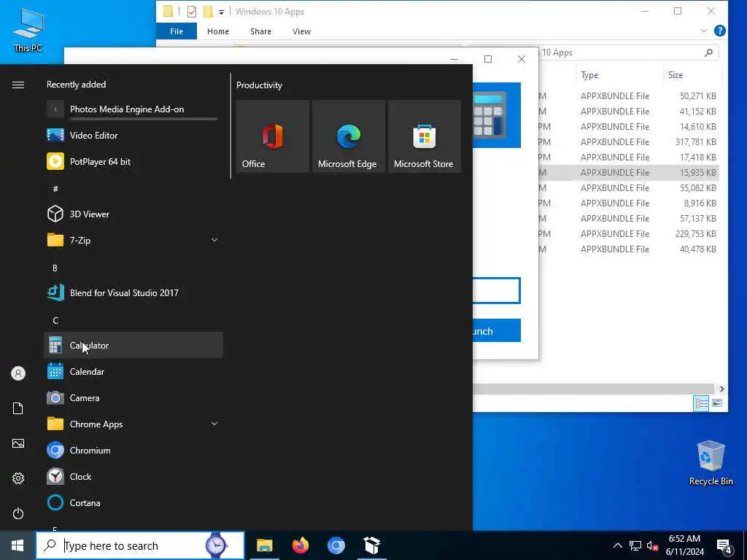Open the clock showing 6:52 AM

[684, 545]
